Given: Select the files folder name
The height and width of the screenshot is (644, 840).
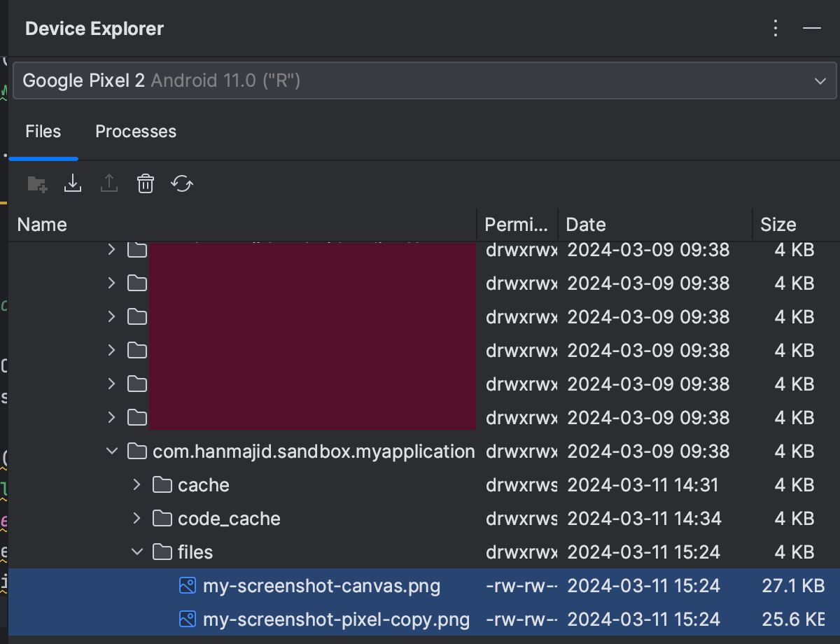Looking at the screenshot, I should click(x=195, y=552).
